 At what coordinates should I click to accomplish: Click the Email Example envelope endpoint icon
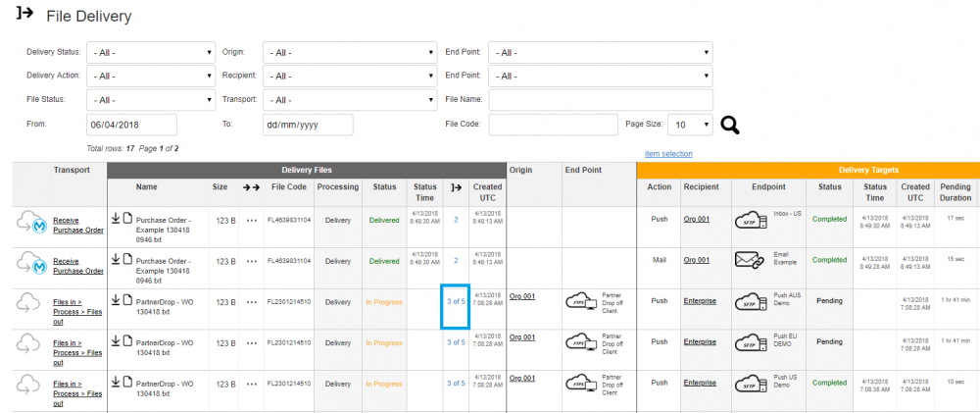(x=750, y=260)
